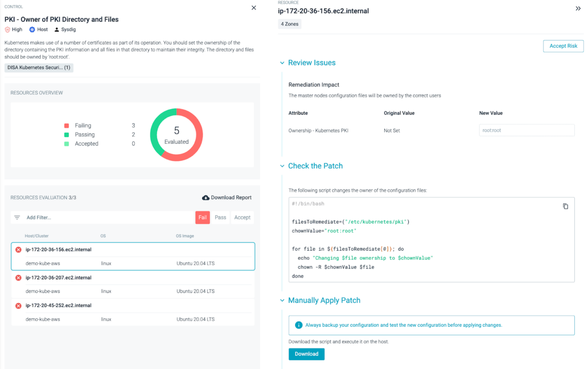This screenshot has width=588, height=369.
Task: Click the 5 Evaluated donut chart
Action: click(176, 134)
